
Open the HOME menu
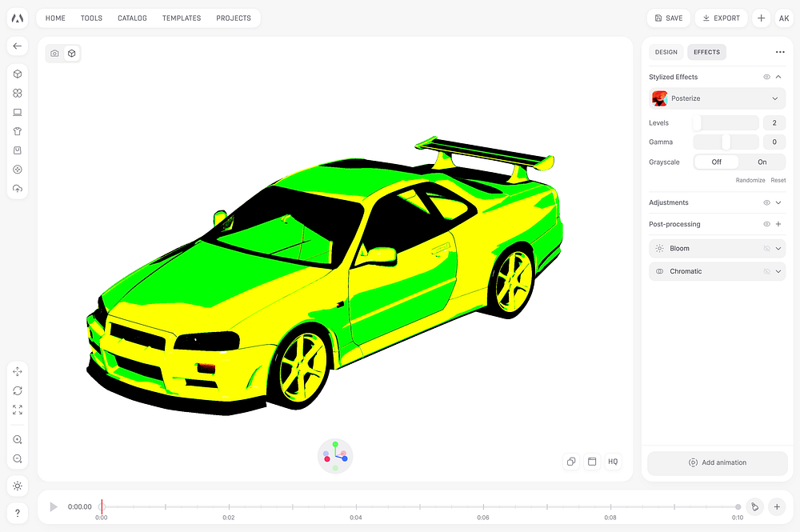(55, 18)
